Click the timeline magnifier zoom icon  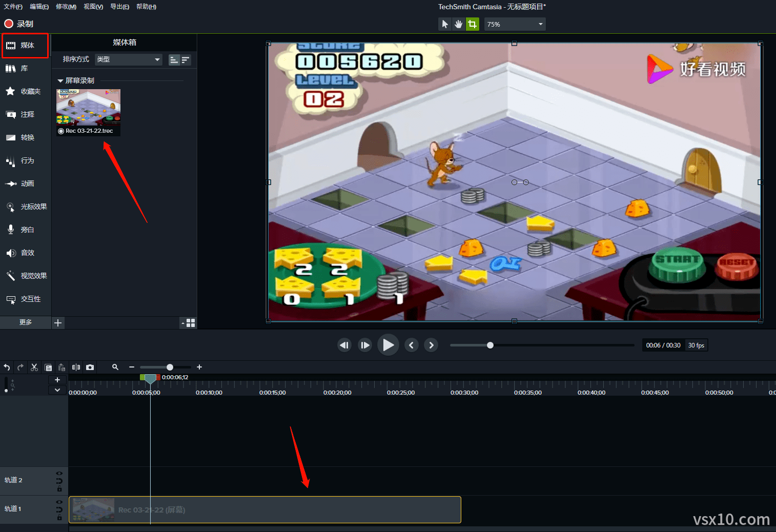pyautogui.click(x=115, y=367)
